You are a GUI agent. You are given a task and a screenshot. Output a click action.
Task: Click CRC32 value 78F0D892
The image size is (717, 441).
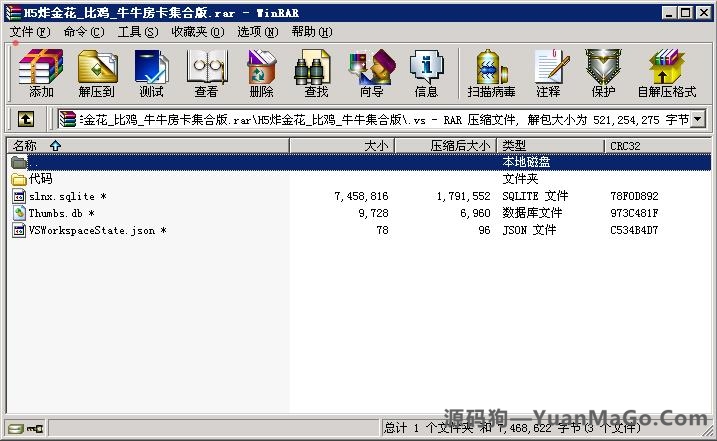[634, 196]
